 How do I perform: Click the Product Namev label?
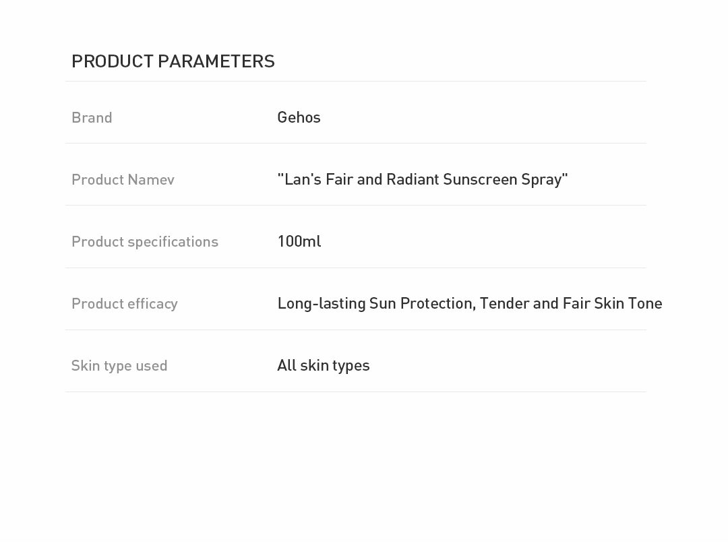123,179
